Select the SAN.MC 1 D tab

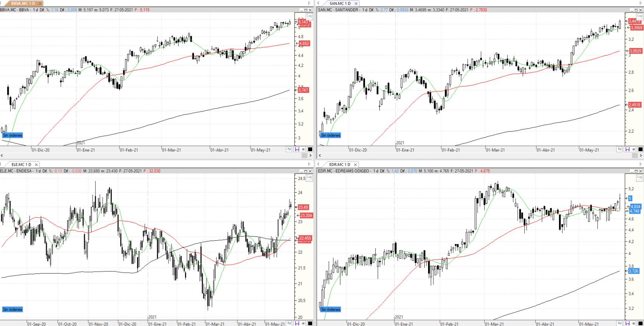[x=340, y=3]
